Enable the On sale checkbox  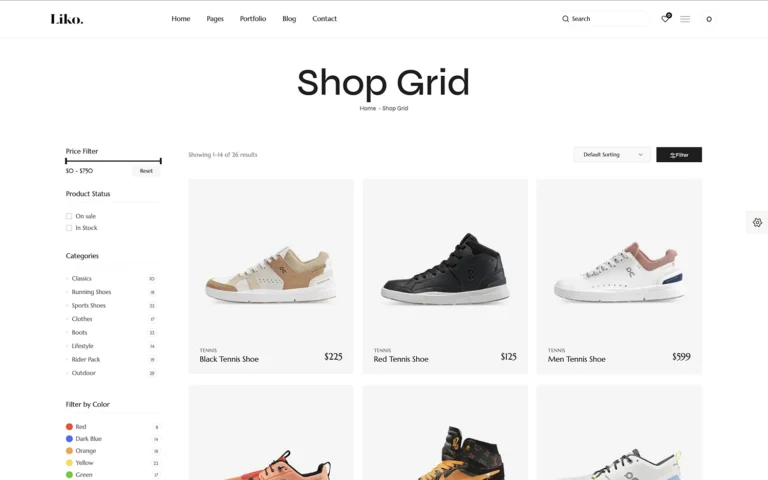(69, 216)
